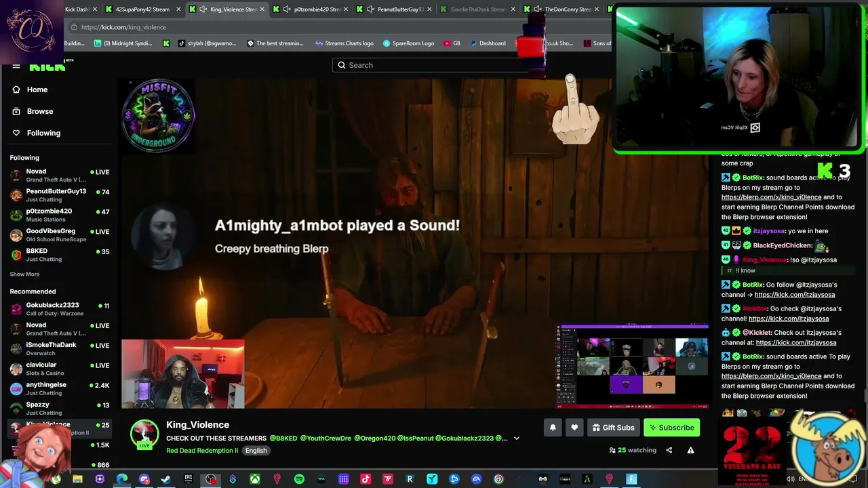Open PeanutButterGuy13 channel in Following list
Viewport: 868px width, 488px height.
coord(60,195)
